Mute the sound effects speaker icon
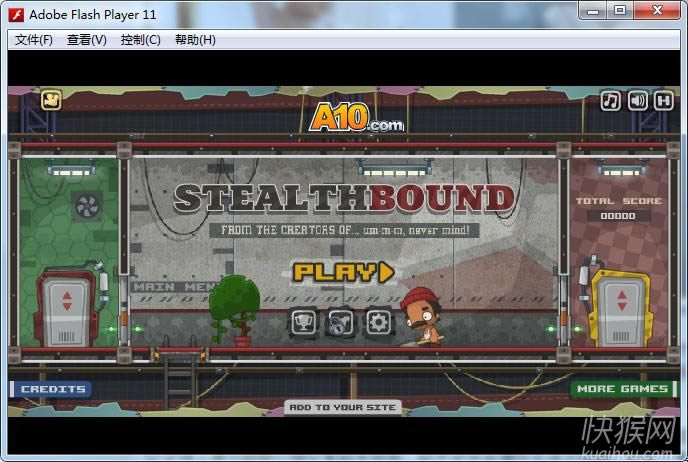 pos(637,101)
